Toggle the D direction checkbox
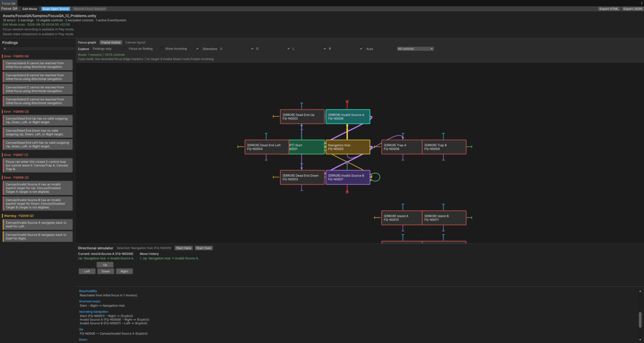644x343 pixels. point(288,49)
